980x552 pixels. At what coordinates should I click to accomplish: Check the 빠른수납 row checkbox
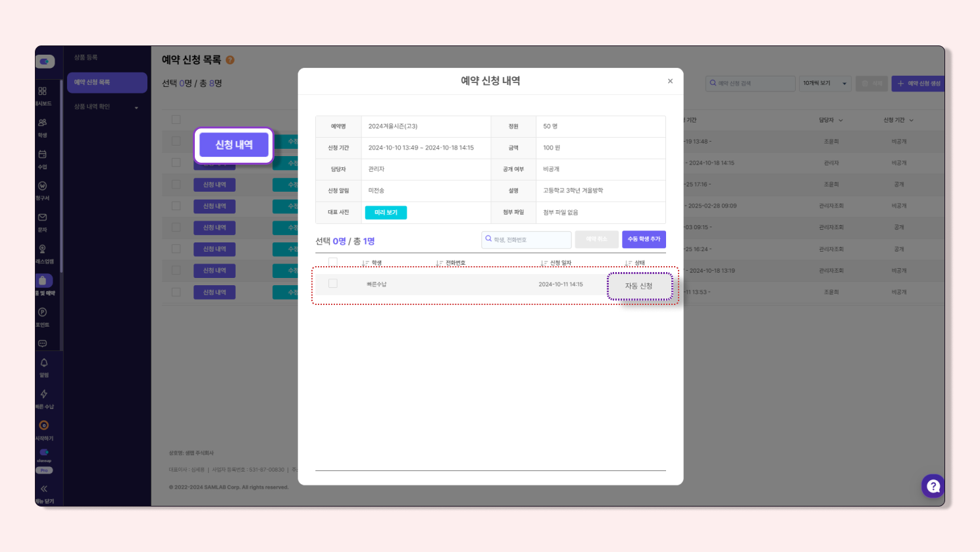333,283
